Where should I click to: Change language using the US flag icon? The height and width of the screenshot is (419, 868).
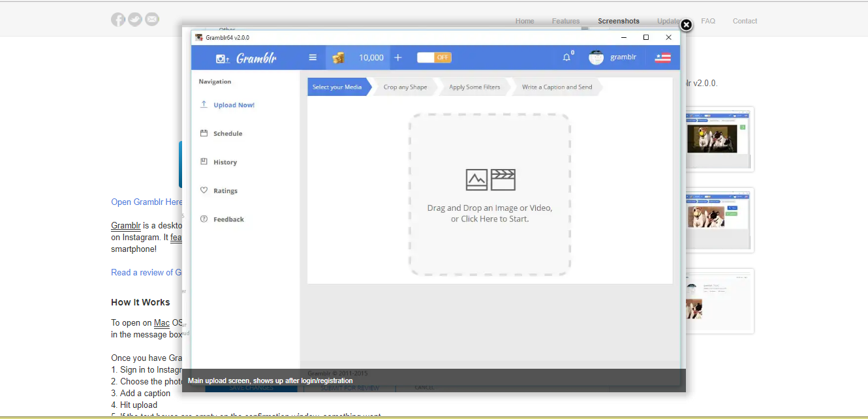[662, 57]
